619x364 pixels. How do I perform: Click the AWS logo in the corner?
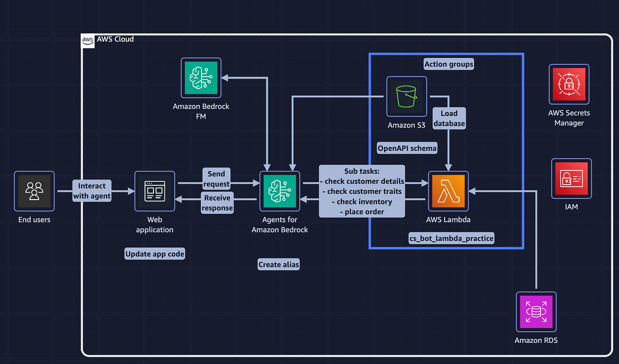88,41
